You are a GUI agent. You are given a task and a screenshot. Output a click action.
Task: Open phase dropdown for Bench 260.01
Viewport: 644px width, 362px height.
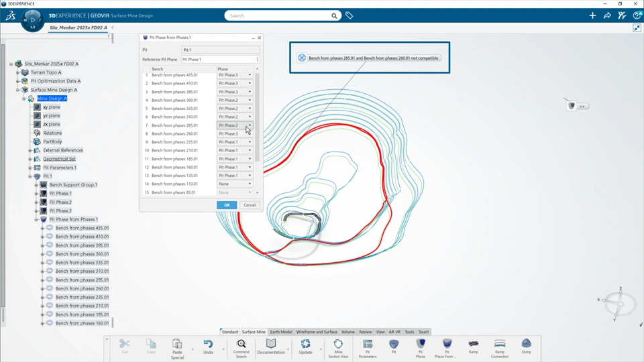[x=250, y=134]
